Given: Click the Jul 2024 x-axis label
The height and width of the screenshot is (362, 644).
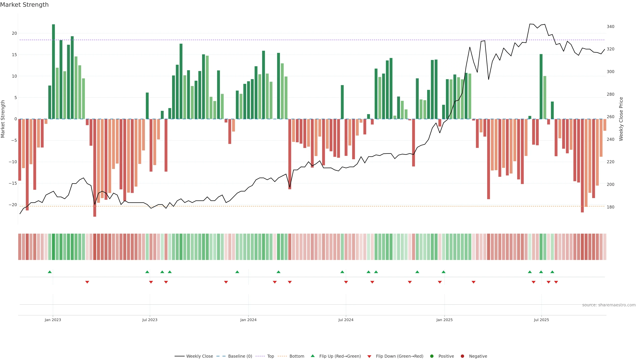Looking at the screenshot, I should click(346, 320).
